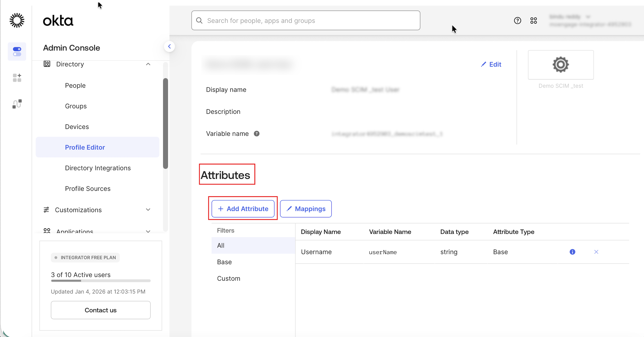
Task: Click the Variable name help tooltip icon
Action: pyautogui.click(x=257, y=134)
